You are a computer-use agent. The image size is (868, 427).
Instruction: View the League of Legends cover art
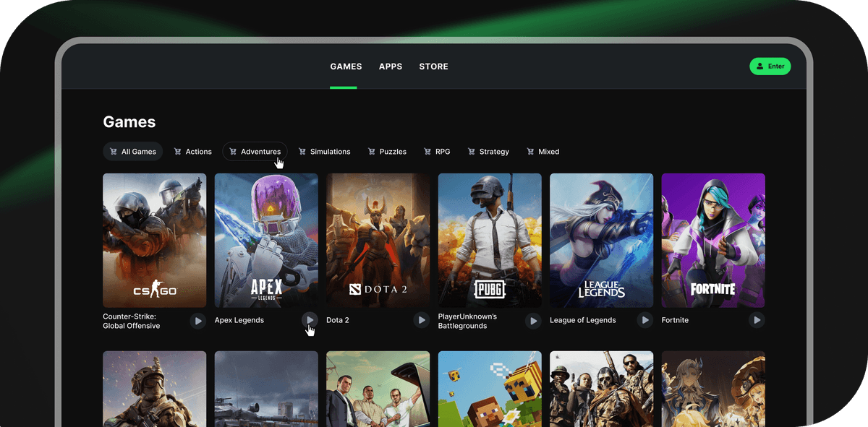[602, 241]
